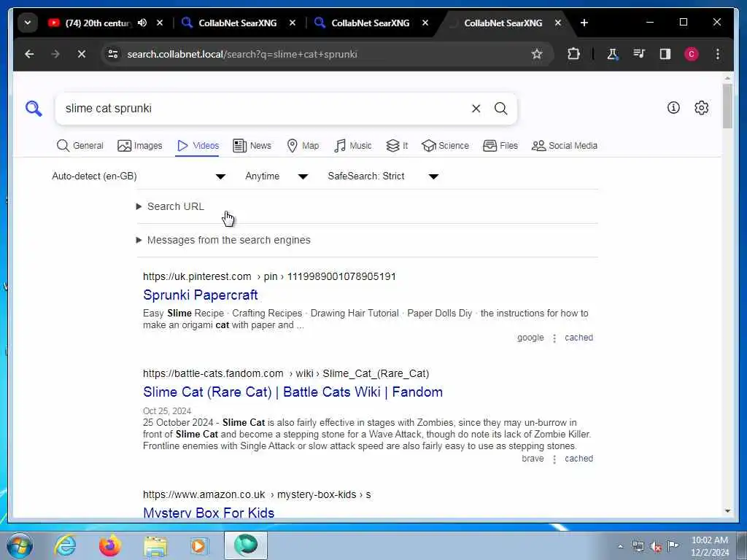This screenshot has height=560, width=747.
Task: Select the Videos search category
Action: (197, 146)
